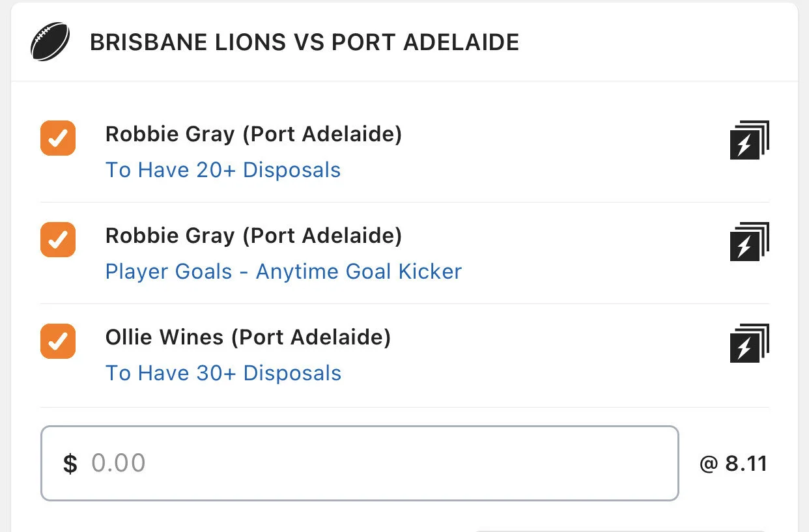Click the football icon in the match header
The image size is (809, 532).
pos(50,43)
